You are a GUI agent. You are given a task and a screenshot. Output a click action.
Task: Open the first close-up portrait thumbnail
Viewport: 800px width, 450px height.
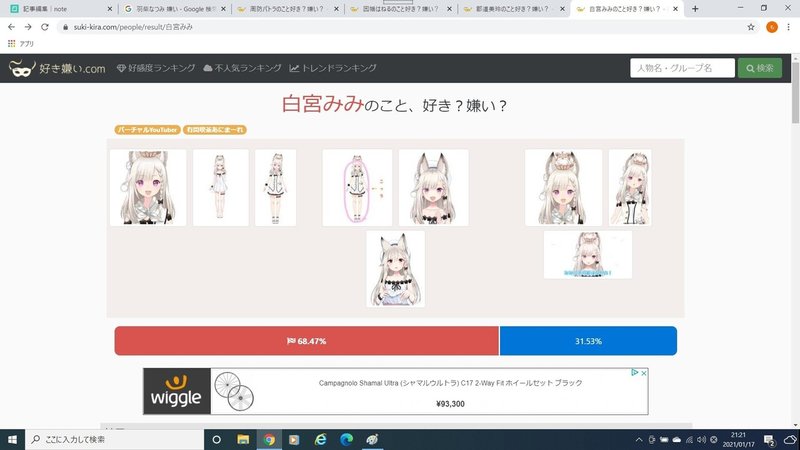[x=148, y=188]
